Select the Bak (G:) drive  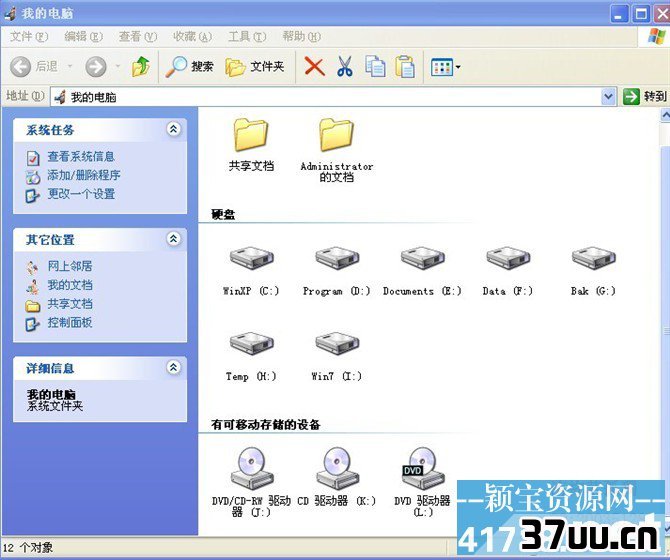(594, 271)
